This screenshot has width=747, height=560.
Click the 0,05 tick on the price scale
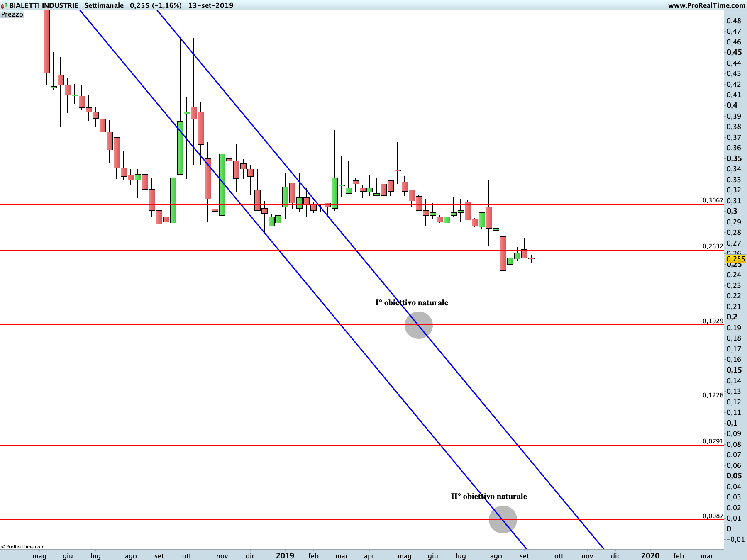(734, 476)
